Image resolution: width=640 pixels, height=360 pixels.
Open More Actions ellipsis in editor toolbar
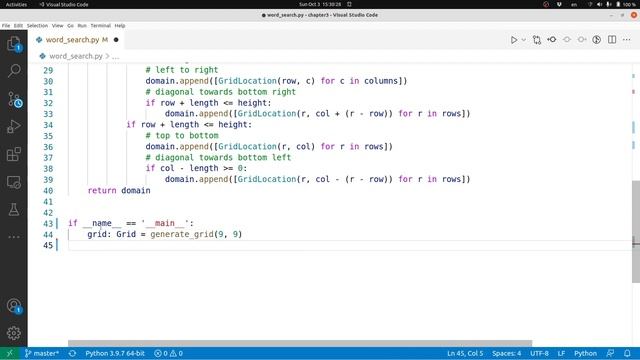coord(627,40)
